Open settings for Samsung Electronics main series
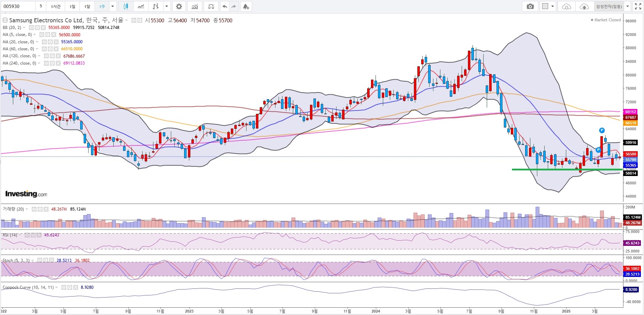 click(x=139, y=21)
